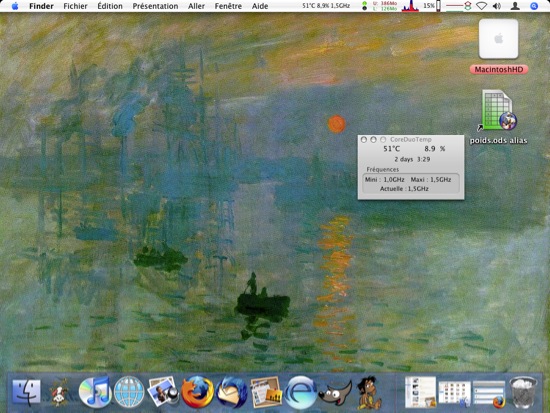Launch Internet Explorer from the Dock
Image resolution: width=550 pixels, height=413 pixels.
click(x=300, y=392)
